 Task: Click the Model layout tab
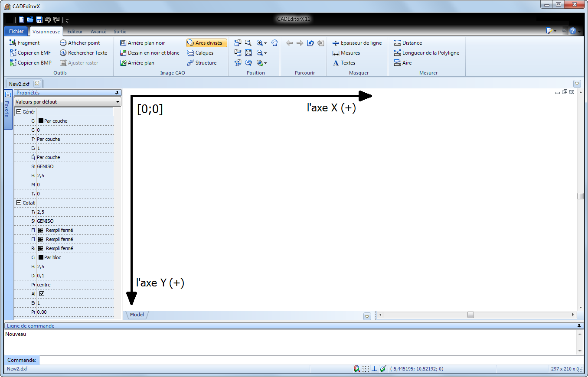[x=137, y=315]
